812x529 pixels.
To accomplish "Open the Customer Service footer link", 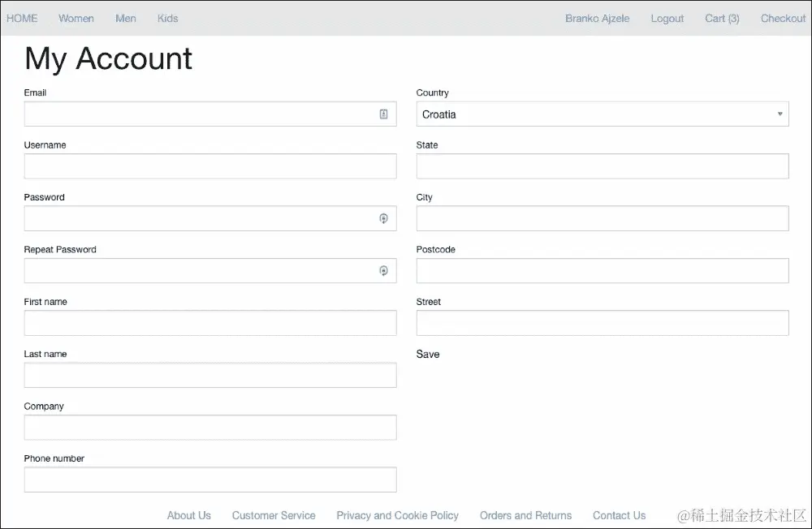I will coord(274,515).
